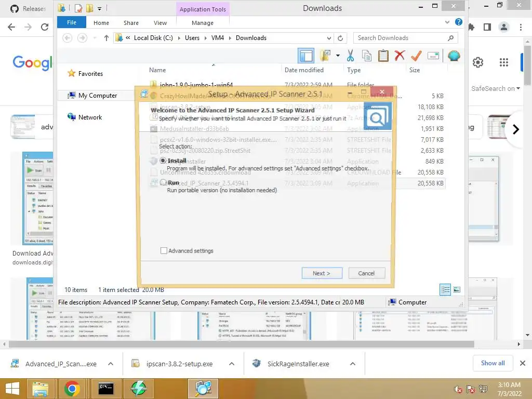Open the Application Tools contextual tab
532x399 pixels.
(x=203, y=9)
